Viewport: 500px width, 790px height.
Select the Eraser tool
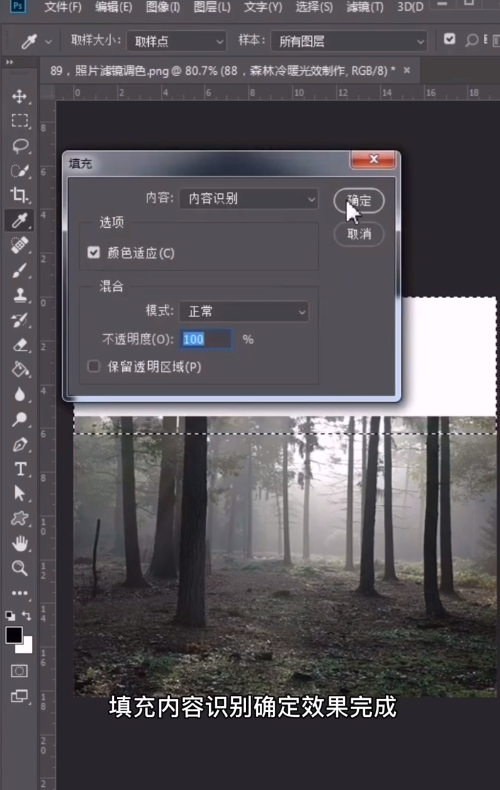click(x=20, y=345)
